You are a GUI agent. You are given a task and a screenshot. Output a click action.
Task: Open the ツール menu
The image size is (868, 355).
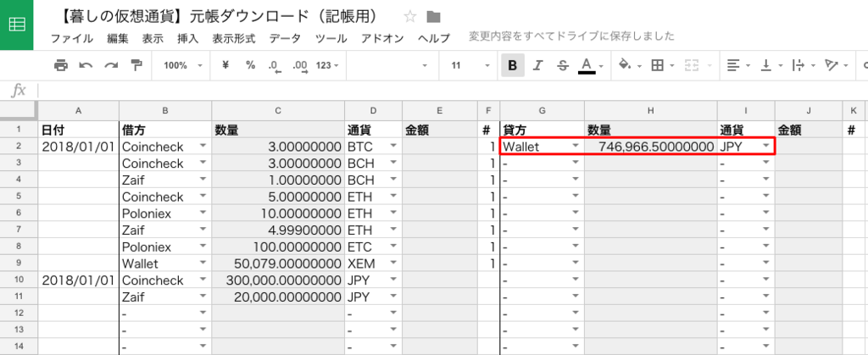click(x=331, y=38)
